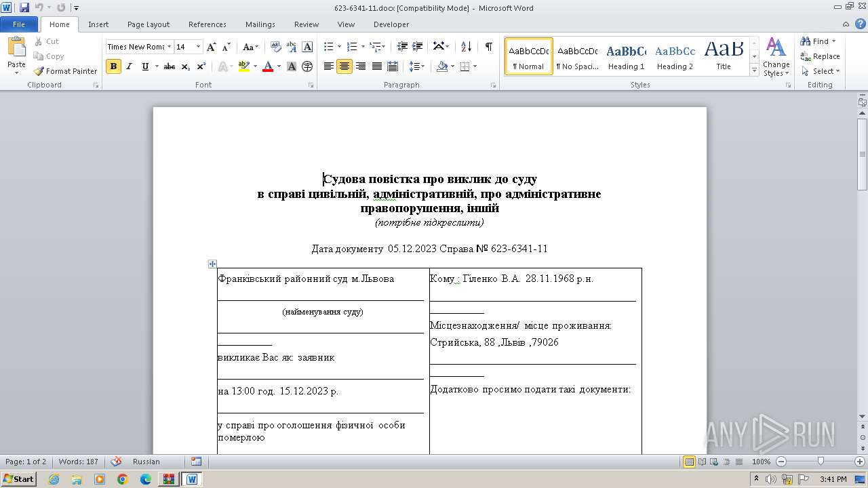This screenshot has height=488, width=868.
Task: Open the font name dropdown
Action: click(169, 47)
